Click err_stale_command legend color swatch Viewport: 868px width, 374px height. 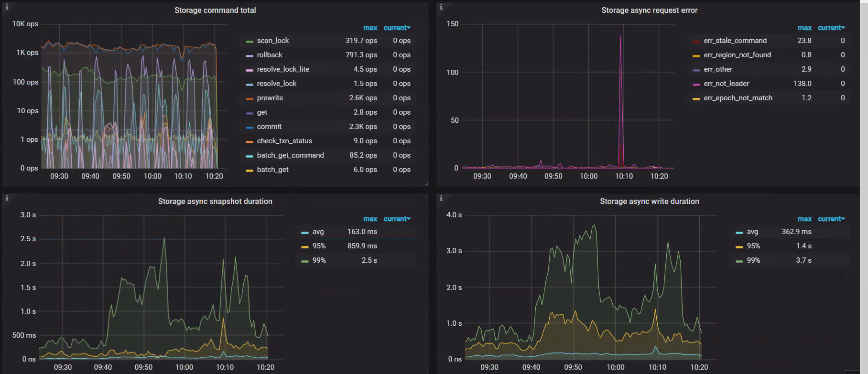pyautogui.click(x=696, y=41)
